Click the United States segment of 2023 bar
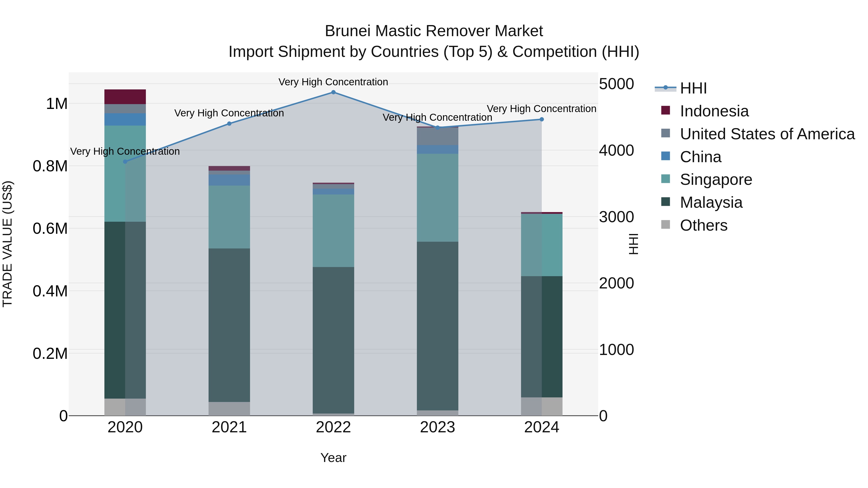The image size is (868, 488). (438, 136)
